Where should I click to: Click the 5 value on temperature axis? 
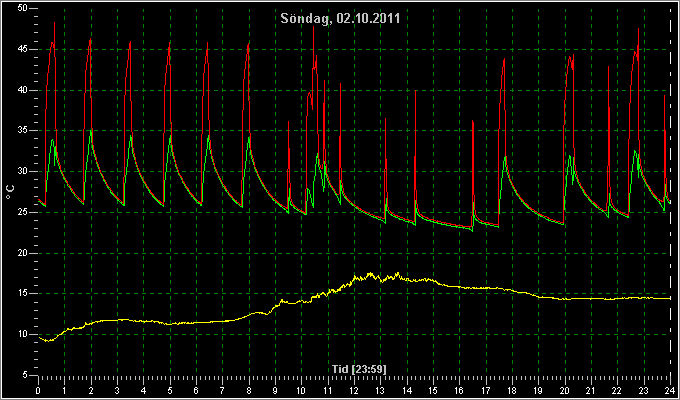click(26, 375)
